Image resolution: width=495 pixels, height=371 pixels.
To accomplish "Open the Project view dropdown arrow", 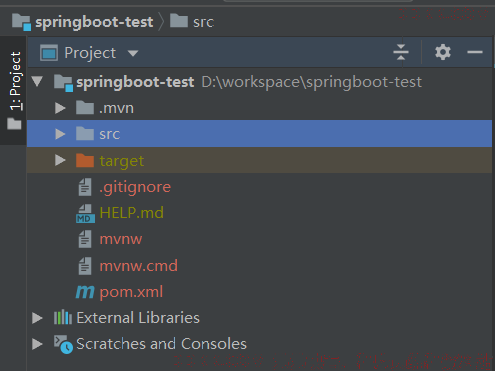I will (x=133, y=53).
